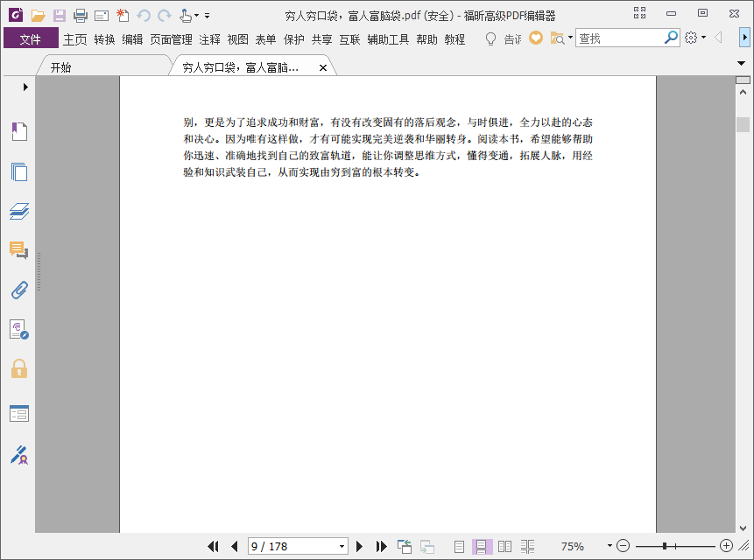Image resolution: width=754 pixels, height=560 pixels.
Task: Open the attachments paperclip panel
Action: pos(19,290)
